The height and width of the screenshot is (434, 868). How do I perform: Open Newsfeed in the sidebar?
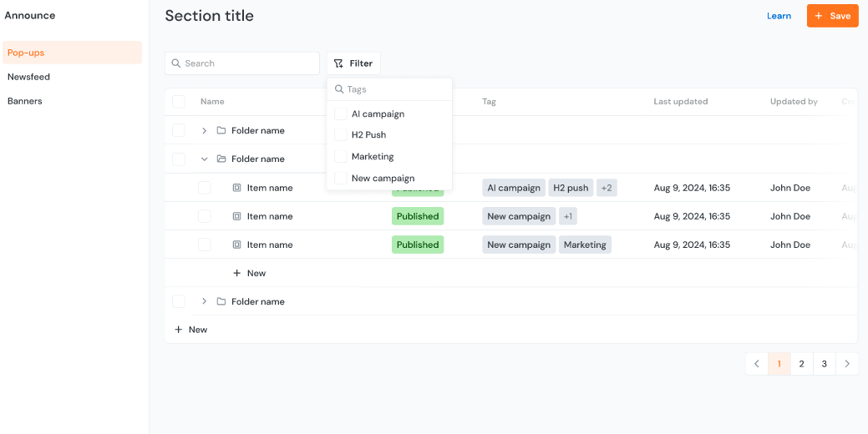(x=29, y=77)
